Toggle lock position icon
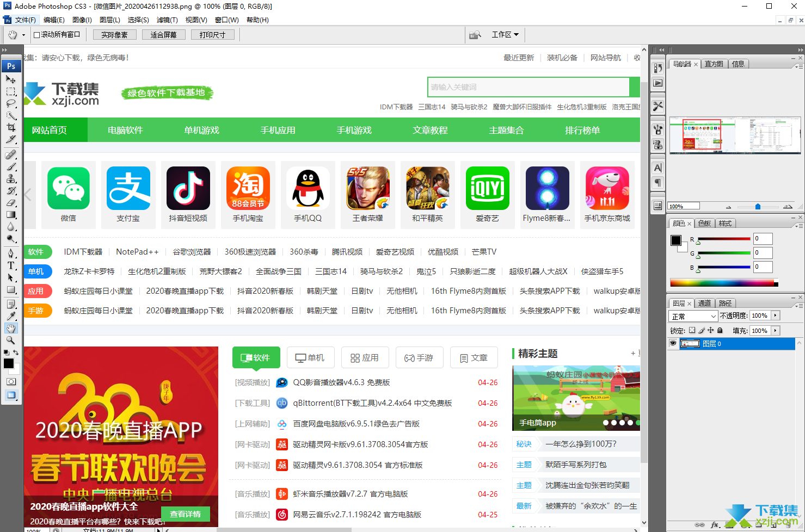The width and height of the screenshot is (805, 532). [711, 330]
